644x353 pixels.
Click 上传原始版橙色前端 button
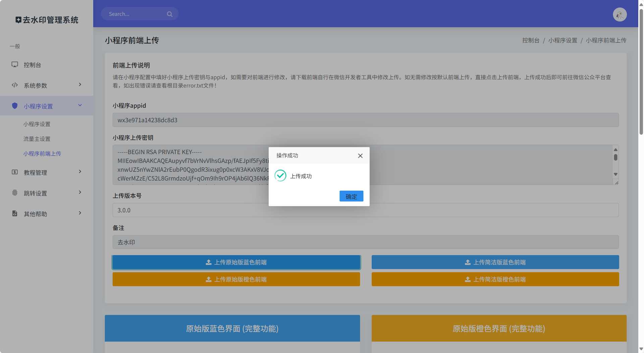pyautogui.click(x=236, y=279)
